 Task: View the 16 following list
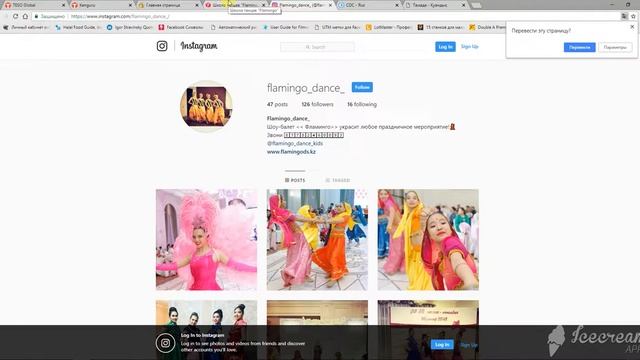[x=362, y=104]
